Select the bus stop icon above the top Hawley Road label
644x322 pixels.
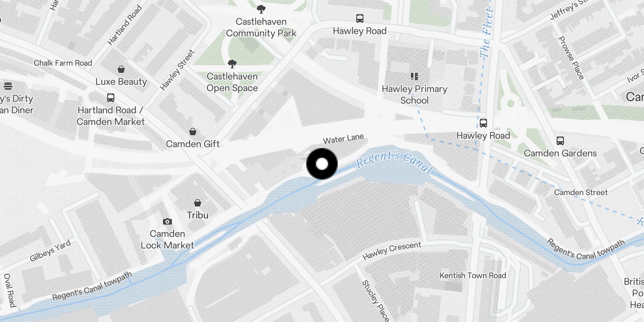(x=360, y=19)
